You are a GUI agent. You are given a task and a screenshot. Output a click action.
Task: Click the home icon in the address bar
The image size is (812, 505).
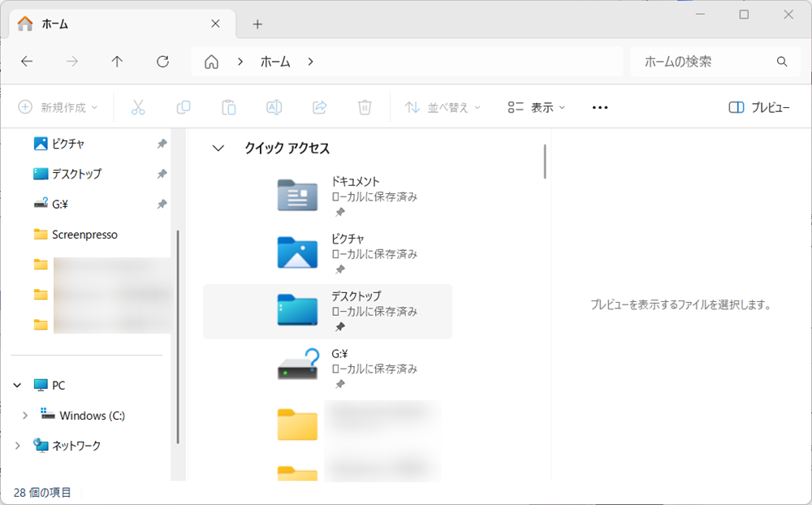(211, 61)
